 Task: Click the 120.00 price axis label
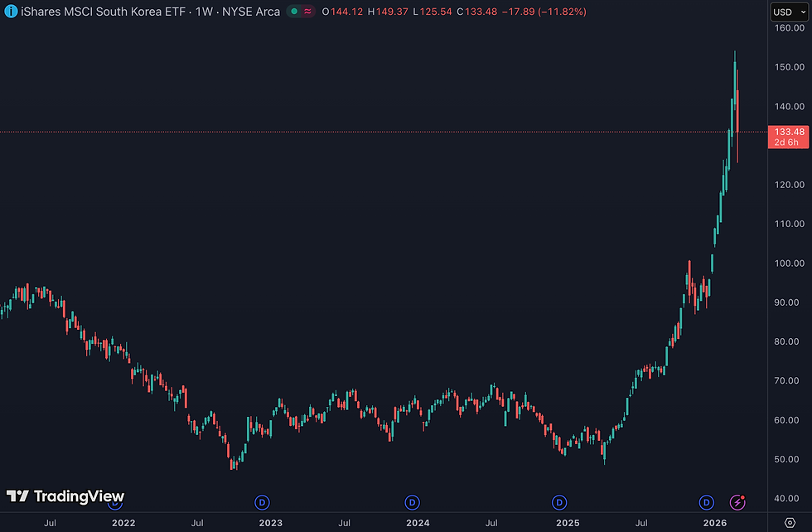tap(789, 185)
